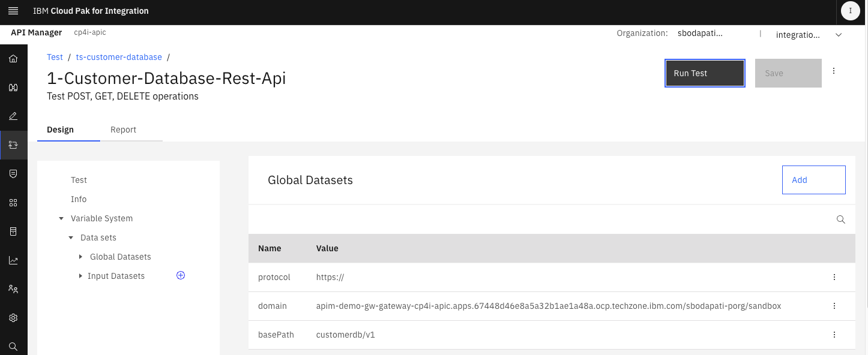Screen dimensions: 868x355
Task: Collapse the Data sets tree node
Action: click(71, 238)
